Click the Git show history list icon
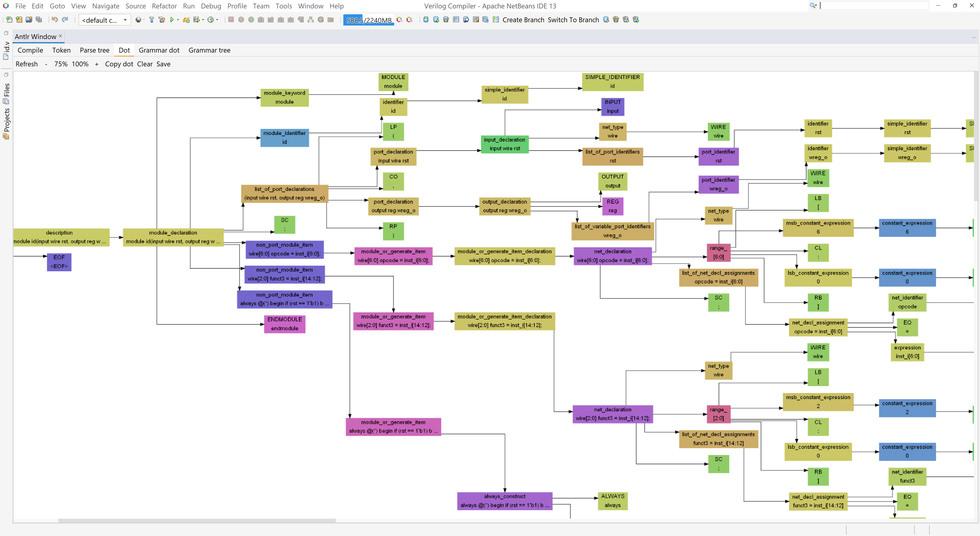Screen dimensions: 980x536 point(456,20)
